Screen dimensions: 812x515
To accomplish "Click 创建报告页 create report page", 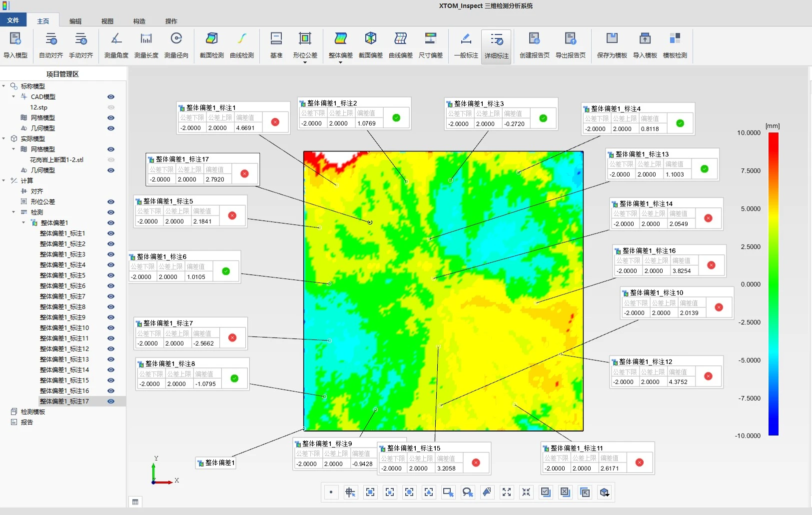I will point(535,45).
